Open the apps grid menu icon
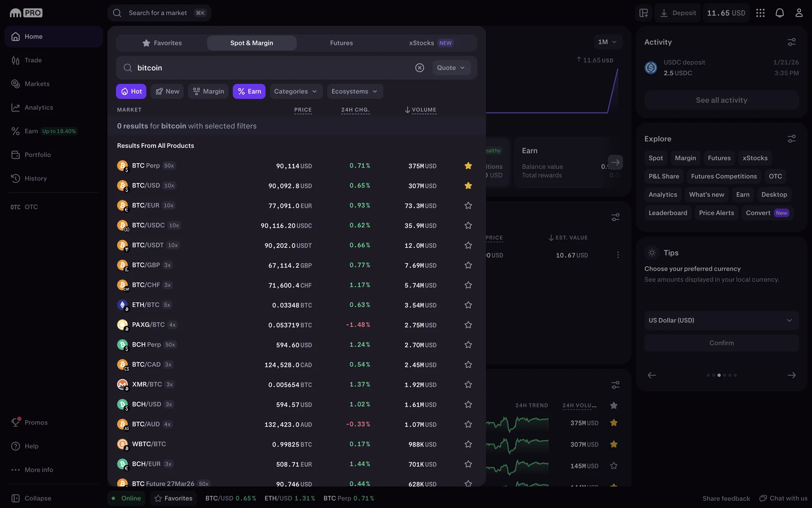 760,13
